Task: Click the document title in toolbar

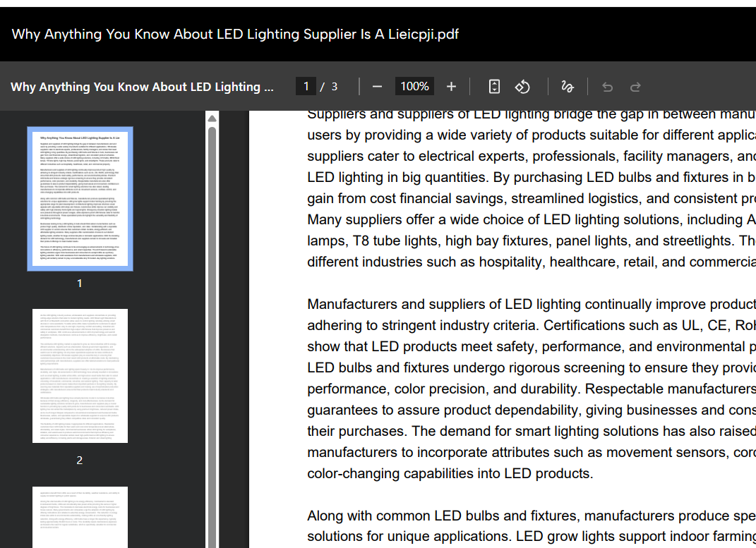Action: point(142,87)
